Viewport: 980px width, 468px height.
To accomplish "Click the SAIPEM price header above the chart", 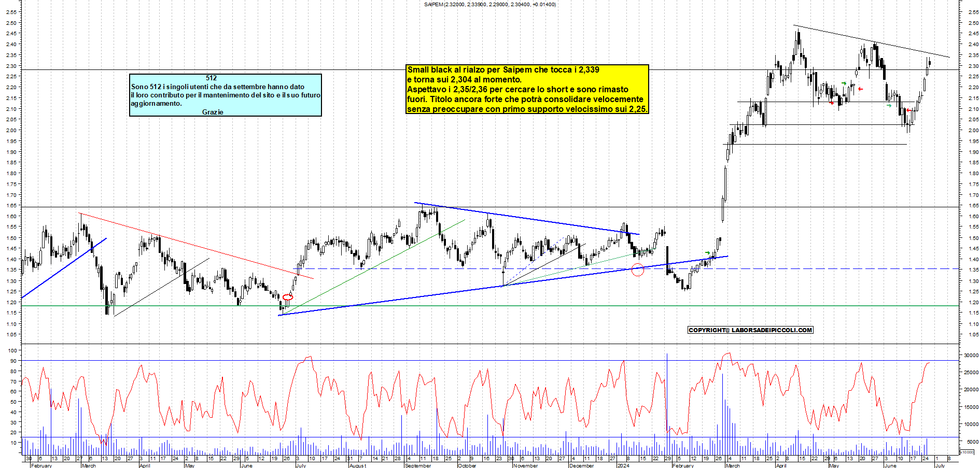I will [489, 5].
